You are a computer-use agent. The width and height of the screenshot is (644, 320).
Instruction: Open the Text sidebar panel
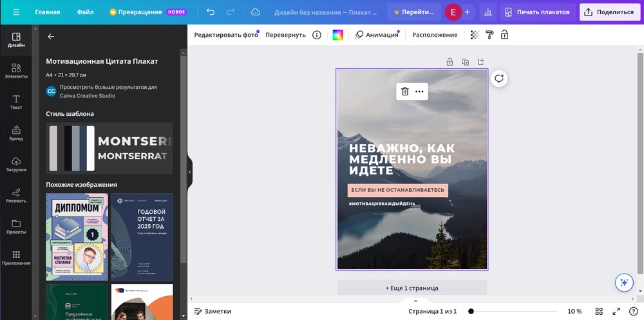16,102
